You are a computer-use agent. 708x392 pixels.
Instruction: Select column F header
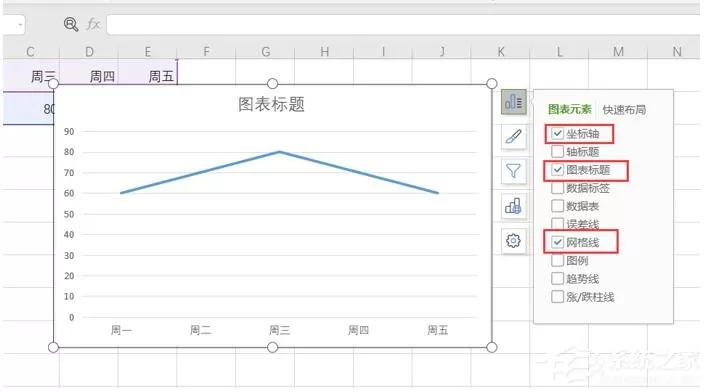[206, 52]
